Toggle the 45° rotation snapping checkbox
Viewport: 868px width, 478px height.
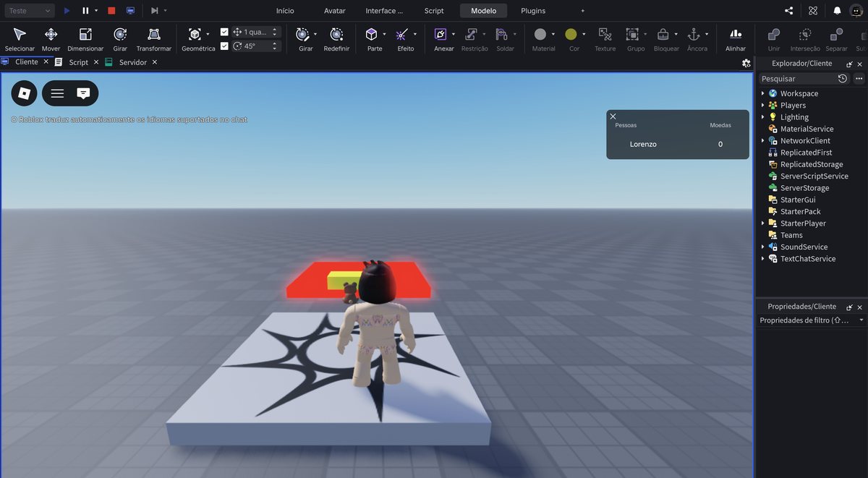coord(224,46)
